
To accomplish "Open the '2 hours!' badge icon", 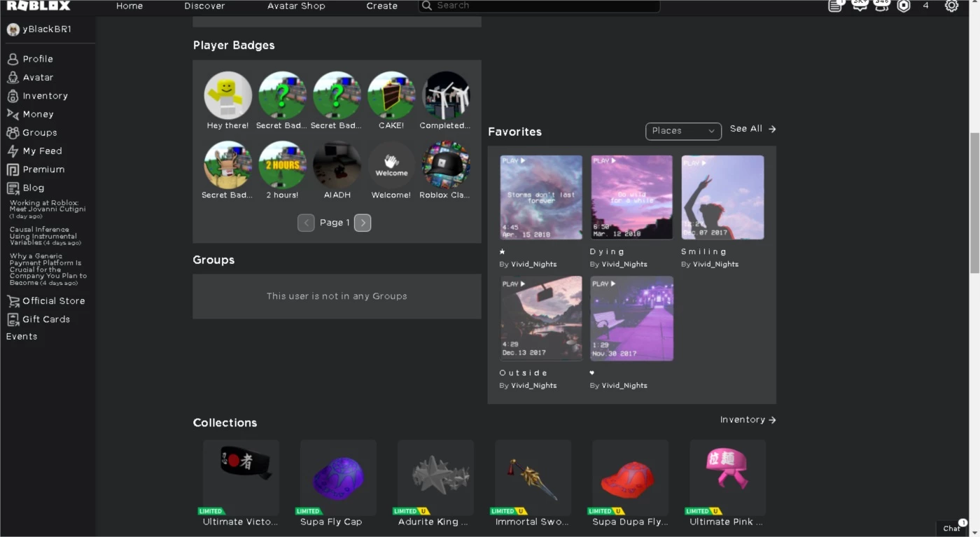I will click(282, 165).
